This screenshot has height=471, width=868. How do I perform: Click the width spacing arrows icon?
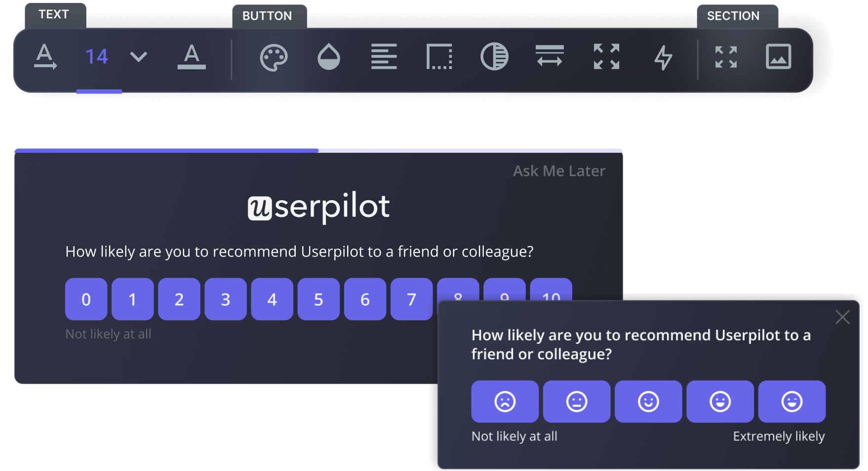coord(550,56)
